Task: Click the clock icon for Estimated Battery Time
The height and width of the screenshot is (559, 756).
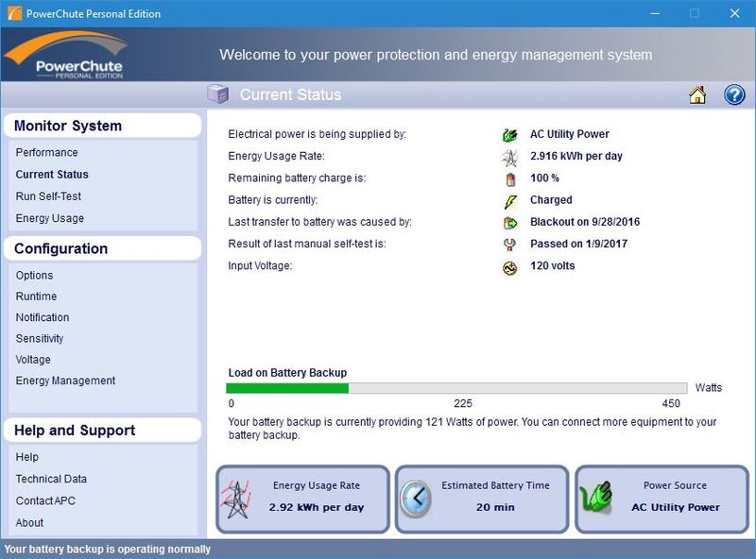Action: click(x=415, y=498)
